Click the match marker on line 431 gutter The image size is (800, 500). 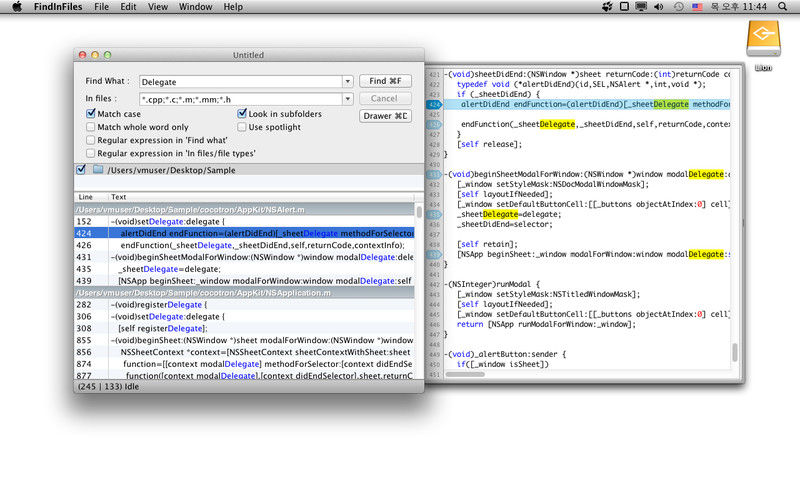pyautogui.click(x=434, y=174)
